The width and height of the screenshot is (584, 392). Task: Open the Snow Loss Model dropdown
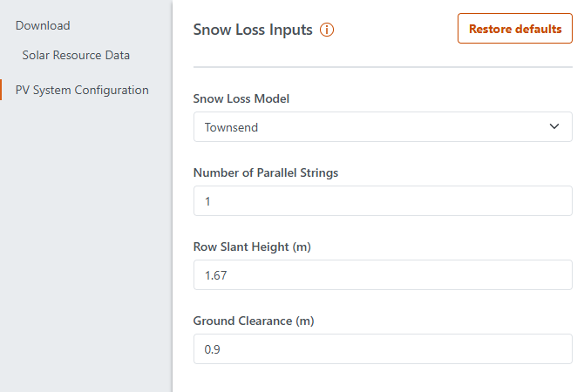click(x=382, y=127)
